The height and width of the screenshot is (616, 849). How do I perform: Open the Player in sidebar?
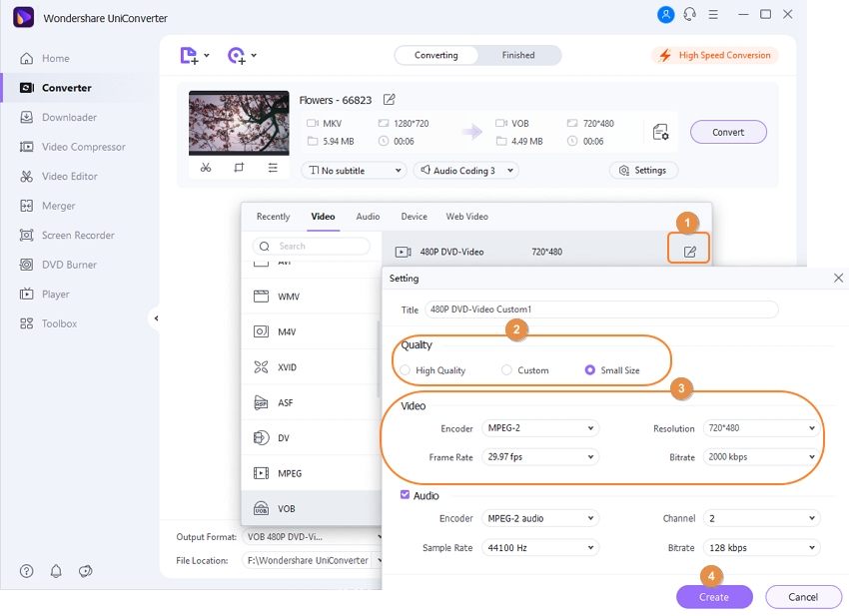tap(44, 294)
